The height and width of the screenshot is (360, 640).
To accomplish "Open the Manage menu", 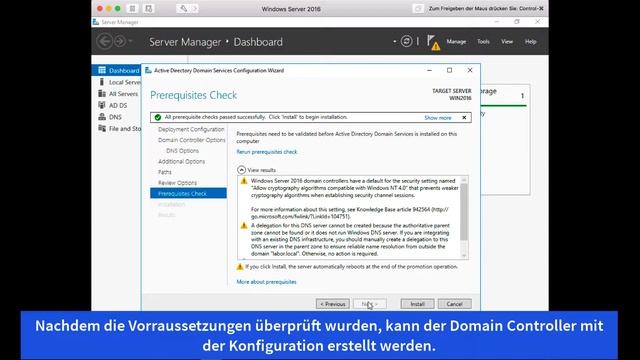I will [x=456, y=42].
